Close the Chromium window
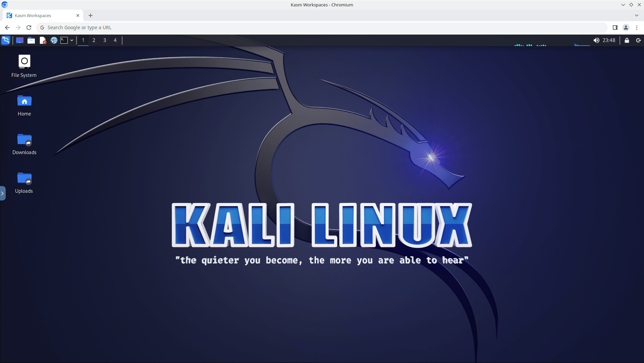 point(639,5)
